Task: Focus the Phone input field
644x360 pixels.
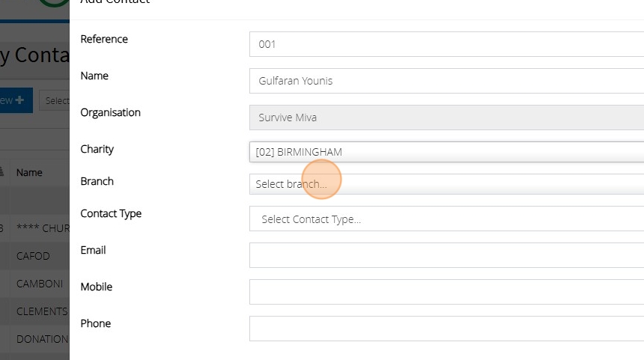Action: 446,329
